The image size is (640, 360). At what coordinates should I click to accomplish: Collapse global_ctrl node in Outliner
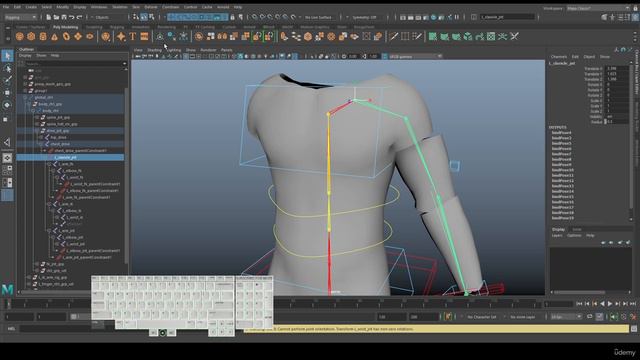25,97
